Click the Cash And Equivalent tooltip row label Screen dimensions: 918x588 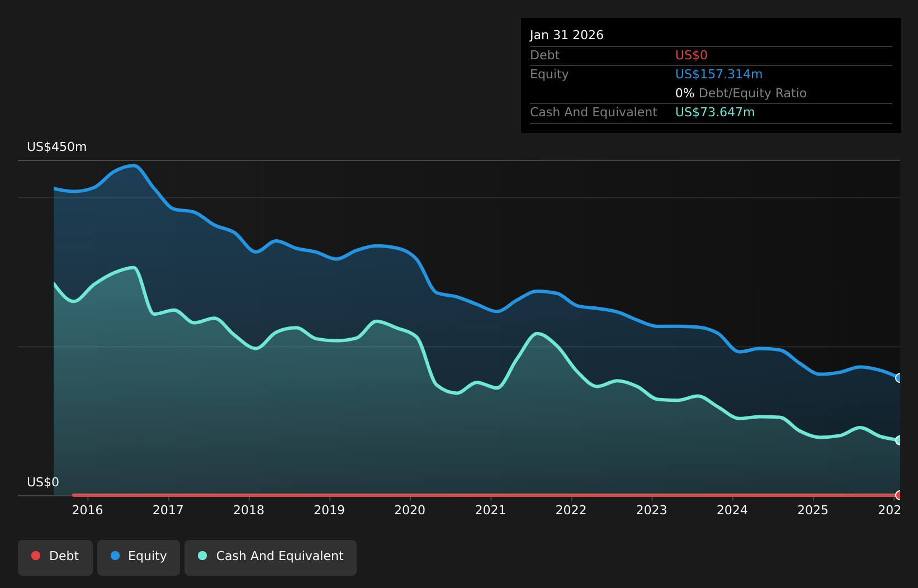[594, 112]
